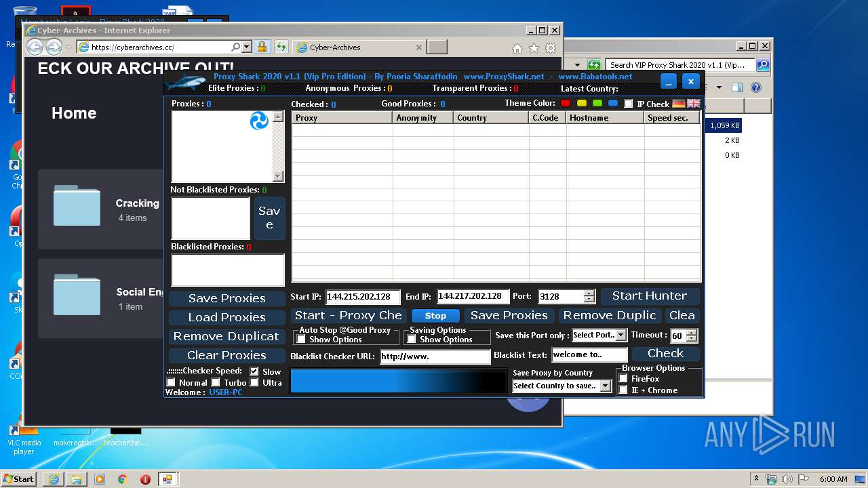Open the Opera taskbar icon
The width and height of the screenshot is (868, 488).
tap(145, 479)
